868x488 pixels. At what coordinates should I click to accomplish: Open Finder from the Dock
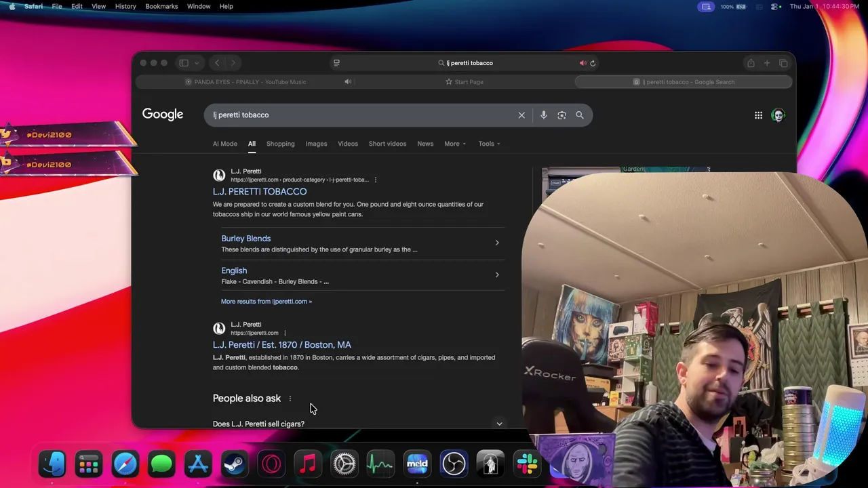pyautogui.click(x=52, y=464)
